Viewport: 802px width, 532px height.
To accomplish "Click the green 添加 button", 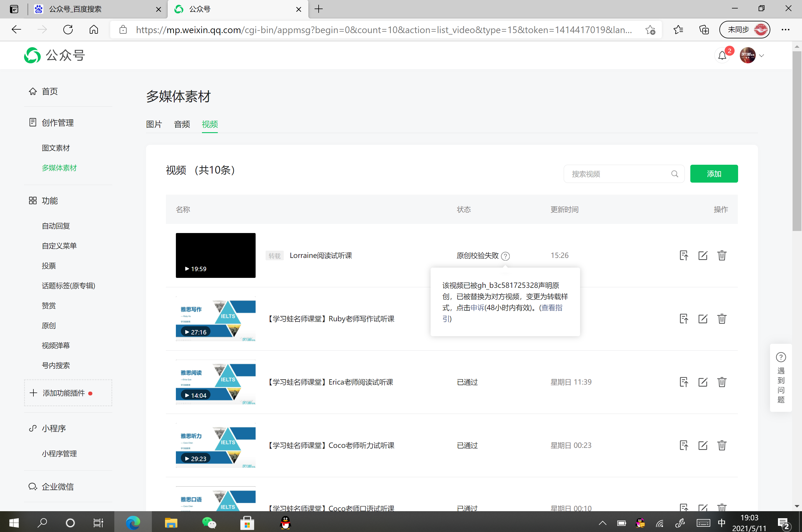I will tap(713, 174).
